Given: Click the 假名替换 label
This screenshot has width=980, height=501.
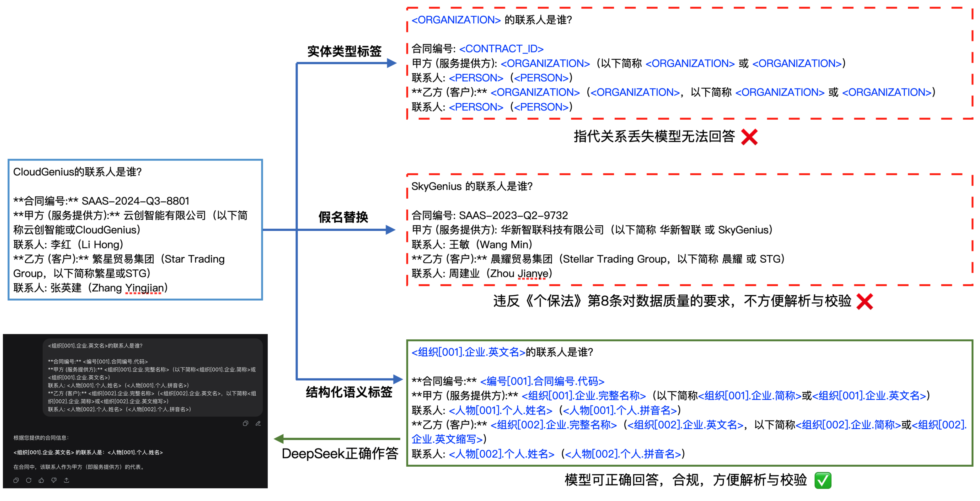Looking at the screenshot, I should point(343,217).
